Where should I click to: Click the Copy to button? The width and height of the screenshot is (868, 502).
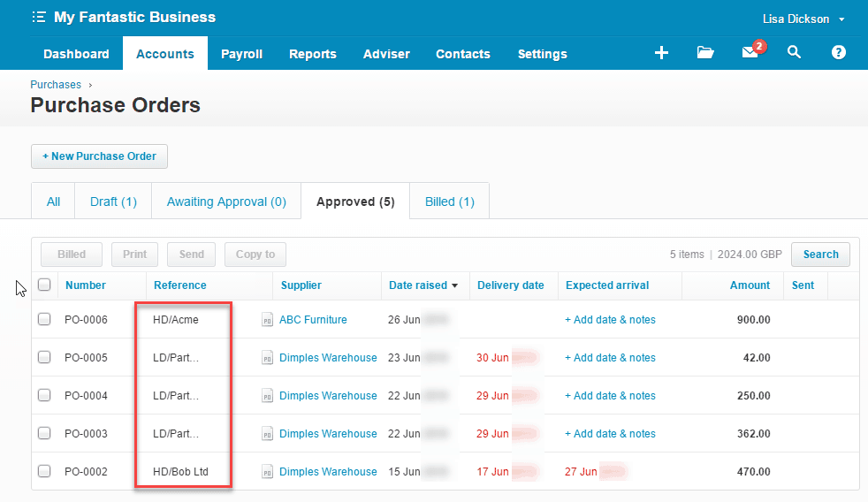tap(255, 254)
